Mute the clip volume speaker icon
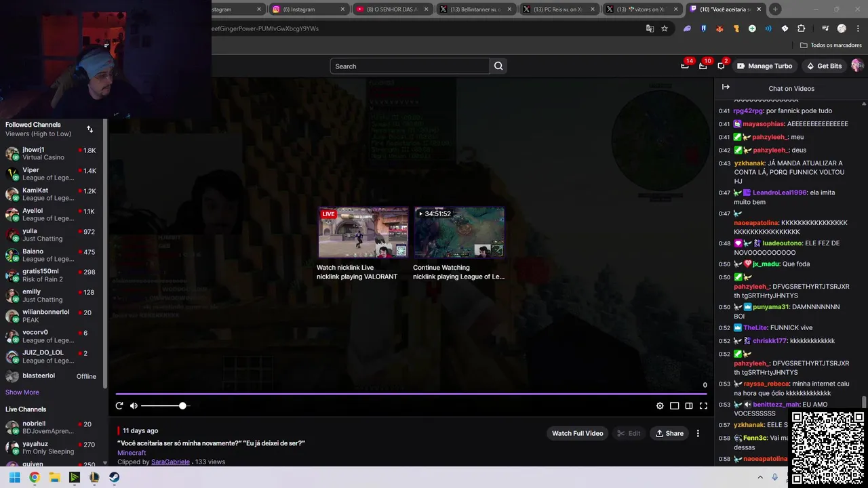The width and height of the screenshot is (868, 488). (x=134, y=405)
